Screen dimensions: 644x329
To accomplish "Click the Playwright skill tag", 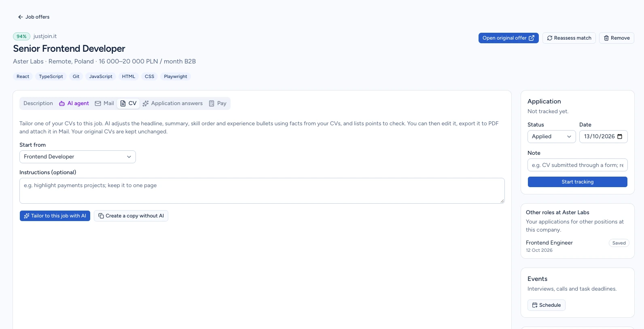I will (176, 76).
